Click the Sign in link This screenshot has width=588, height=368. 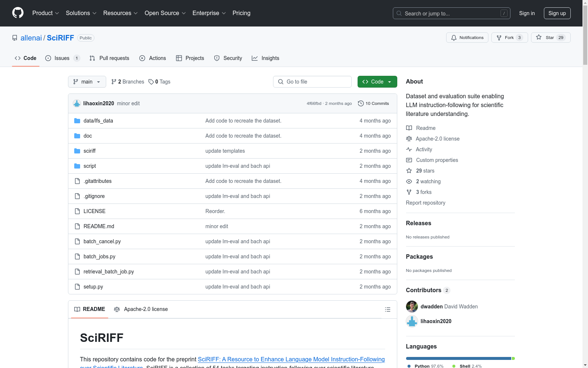pyautogui.click(x=527, y=13)
